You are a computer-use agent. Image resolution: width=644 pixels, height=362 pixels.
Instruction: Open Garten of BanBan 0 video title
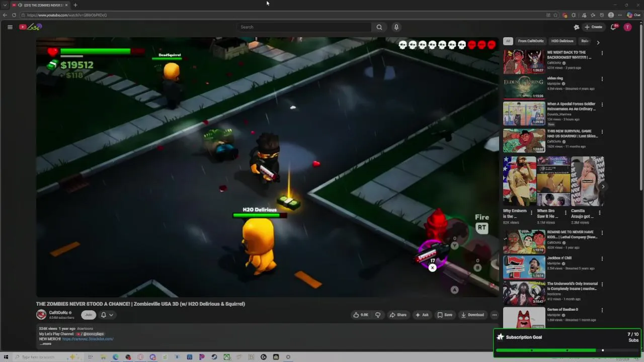[x=562, y=310]
